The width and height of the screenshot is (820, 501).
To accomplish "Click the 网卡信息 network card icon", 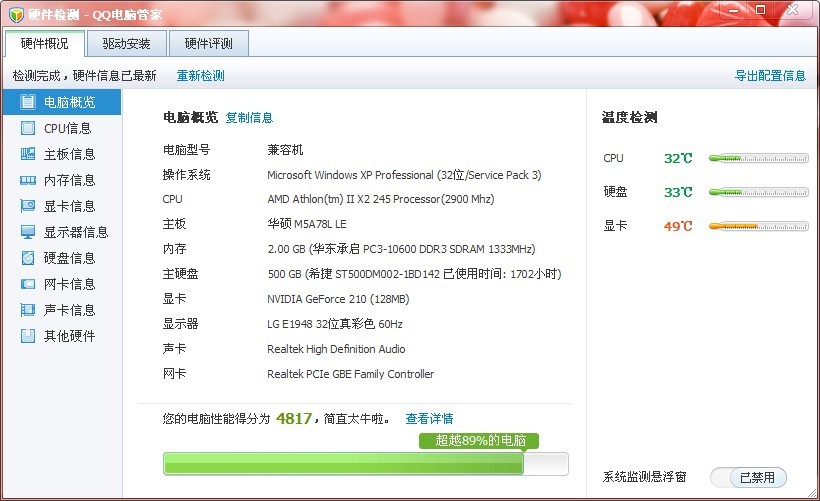I will [28, 284].
